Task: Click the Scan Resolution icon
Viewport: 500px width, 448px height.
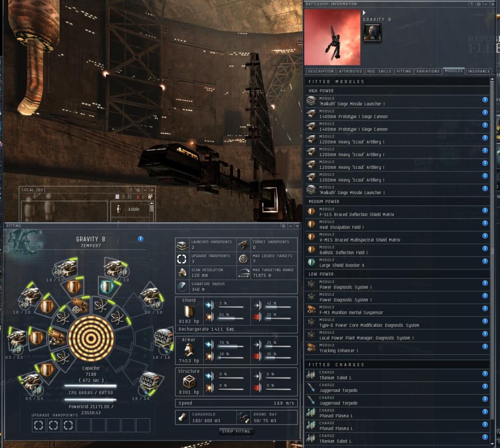Action: (182, 273)
